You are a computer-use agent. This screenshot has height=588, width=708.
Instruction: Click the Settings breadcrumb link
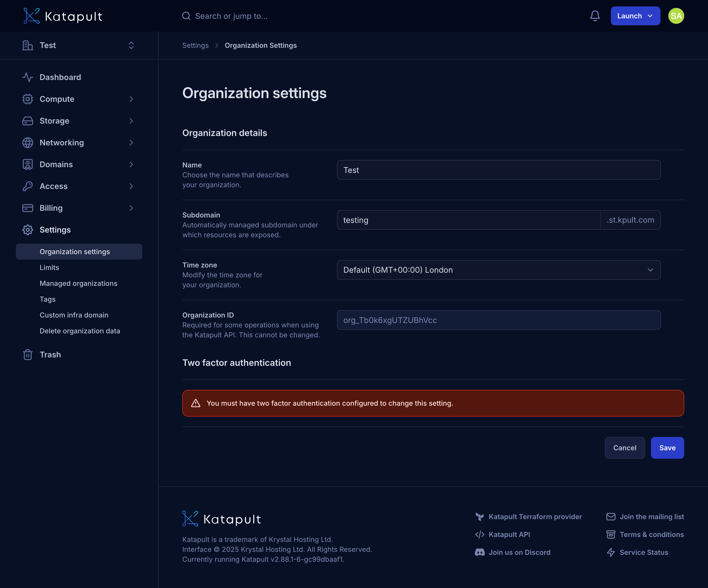pos(195,45)
